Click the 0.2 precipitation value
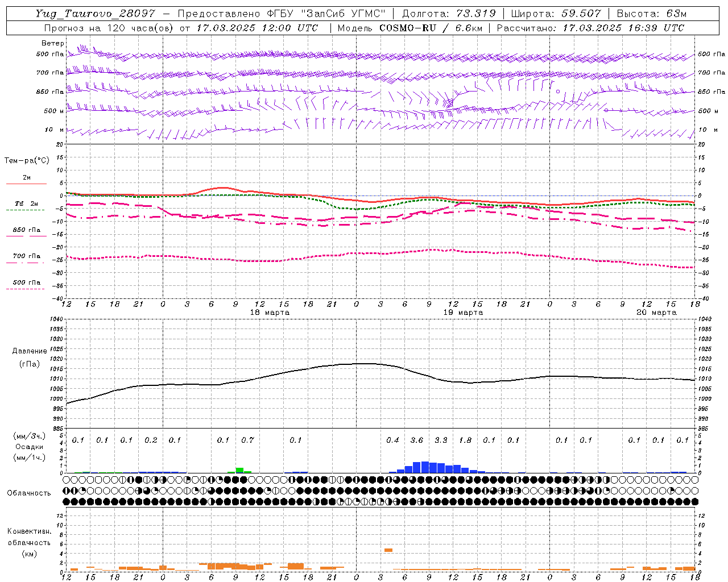728x582 pixels. (151, 440)
